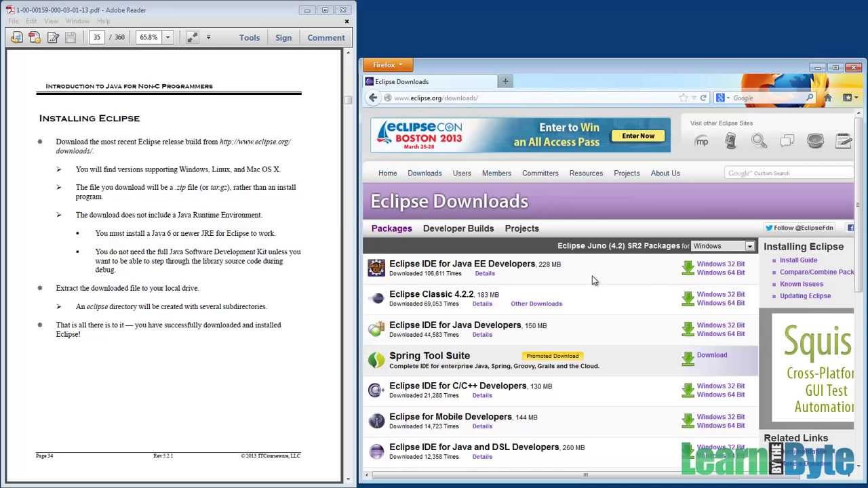This screenshot has height=488, width=868.
Task: Open the zoom level dropdown in Adobe Reader
Action: point(168,37)
